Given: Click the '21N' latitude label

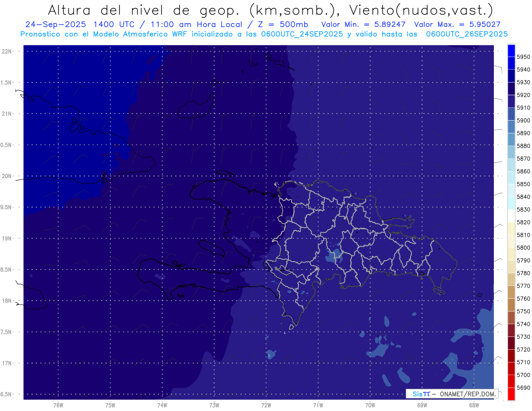Looking at the screenshot, I should pos(6,114).
